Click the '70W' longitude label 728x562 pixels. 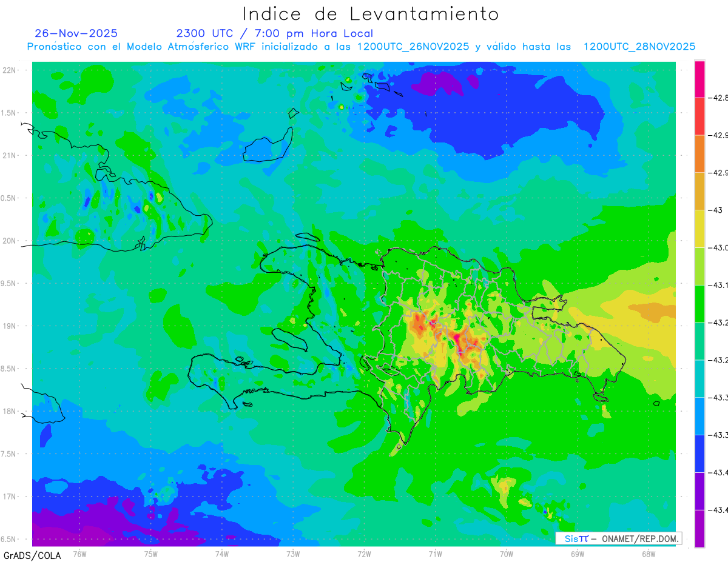click(x=507, y=554)
